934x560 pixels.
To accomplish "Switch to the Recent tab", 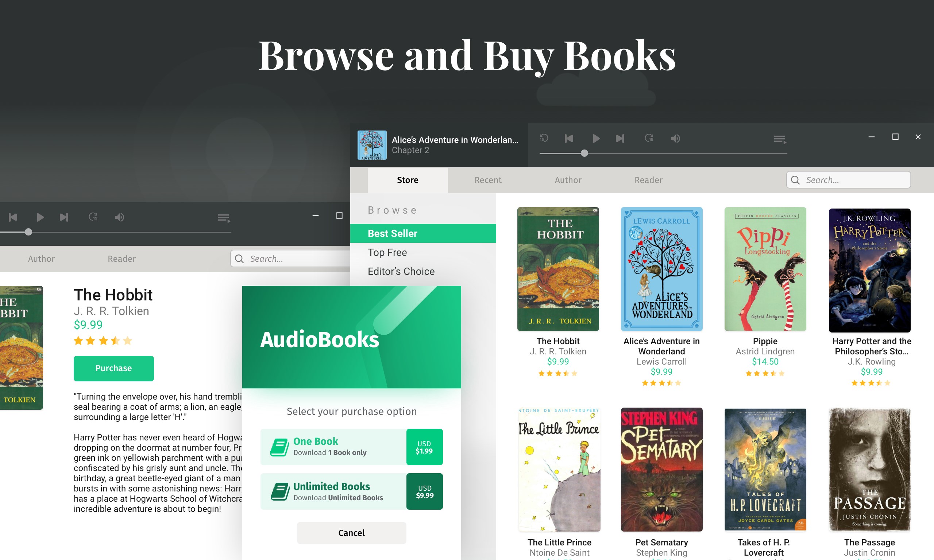I will (x=488, y=180).
